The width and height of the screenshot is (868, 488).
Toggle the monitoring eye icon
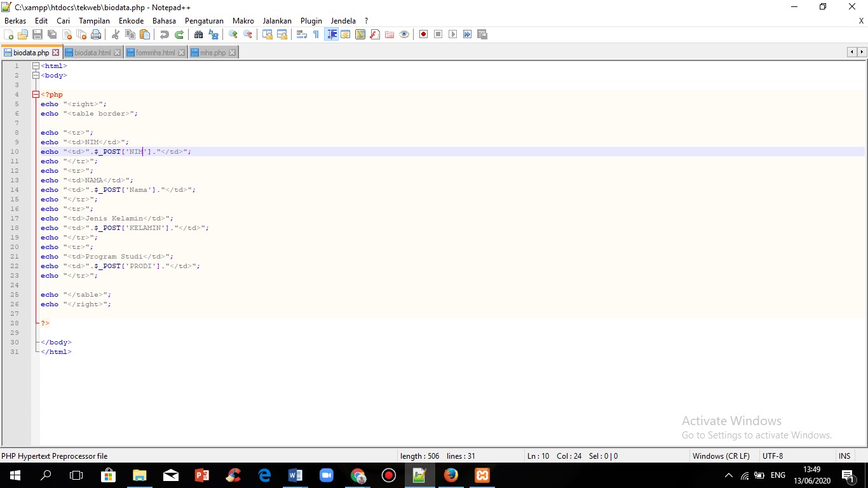(x=404, y=34)
